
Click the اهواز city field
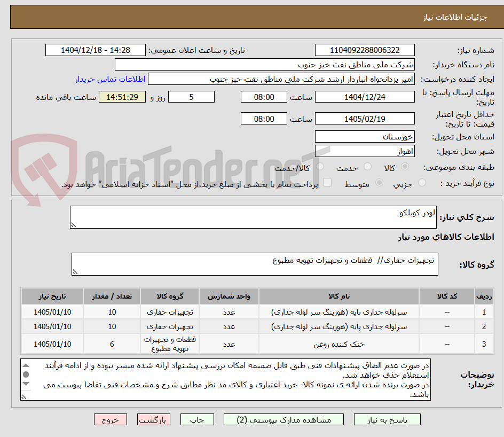(x=365, y=151)
